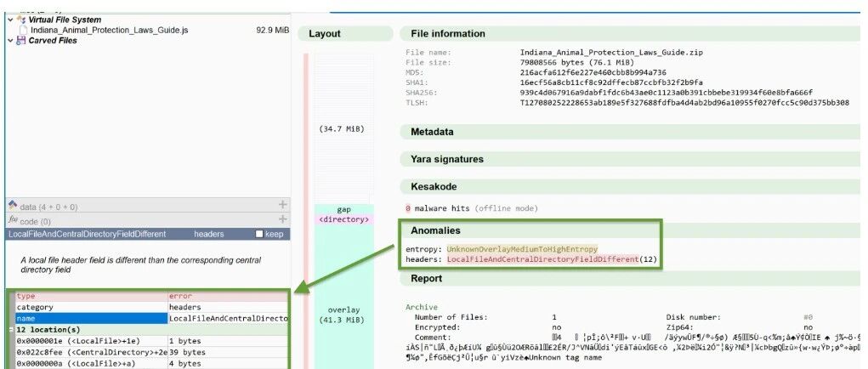Open the File information section header
The height and width of the screenshot is (369, 868).
point(630,34)
